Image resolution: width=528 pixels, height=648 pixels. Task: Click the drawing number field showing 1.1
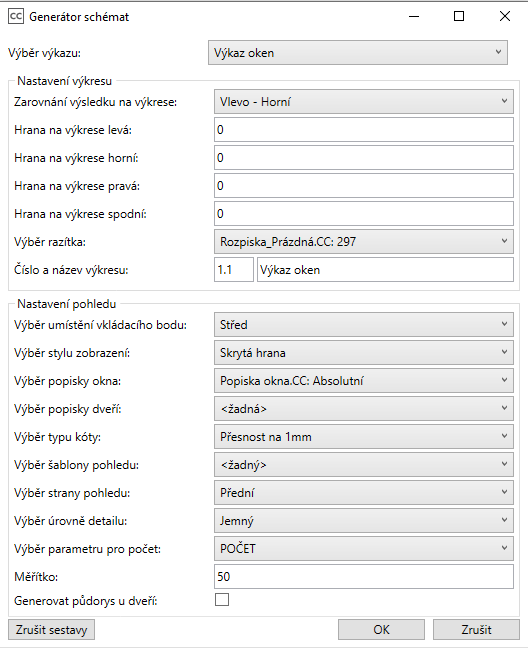233,270
